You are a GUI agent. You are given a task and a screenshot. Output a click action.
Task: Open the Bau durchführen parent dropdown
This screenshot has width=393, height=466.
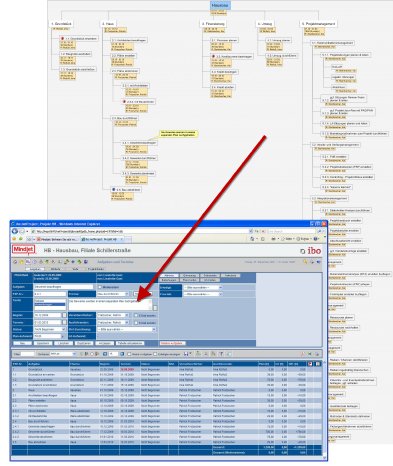click(113, 294)
